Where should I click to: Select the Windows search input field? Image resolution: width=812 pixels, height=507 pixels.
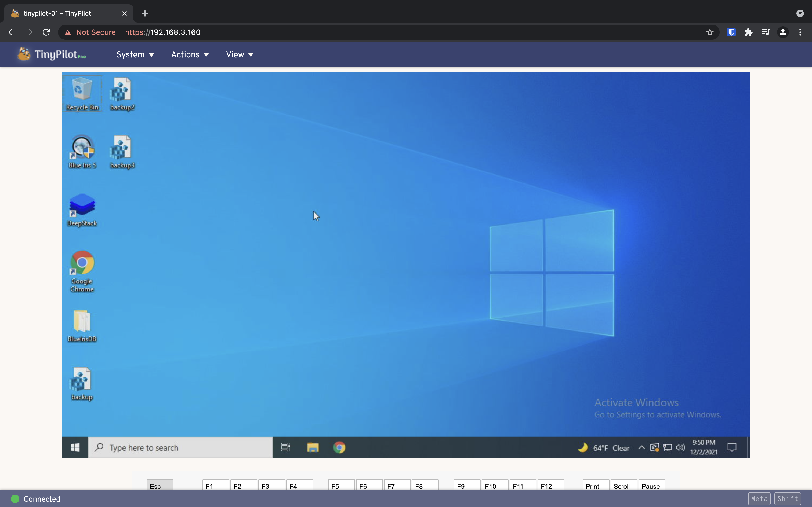tap(182, 447)
